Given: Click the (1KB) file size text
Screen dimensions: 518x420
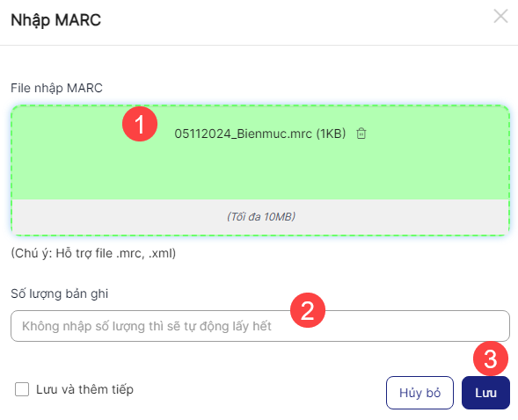Looking at the screenshot, I should click(331, 134).
